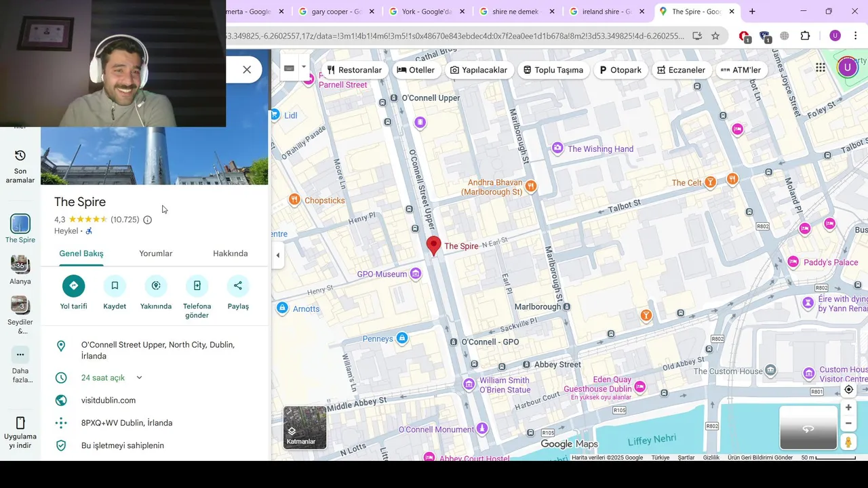Click the GPO Museum map marker

416,274
